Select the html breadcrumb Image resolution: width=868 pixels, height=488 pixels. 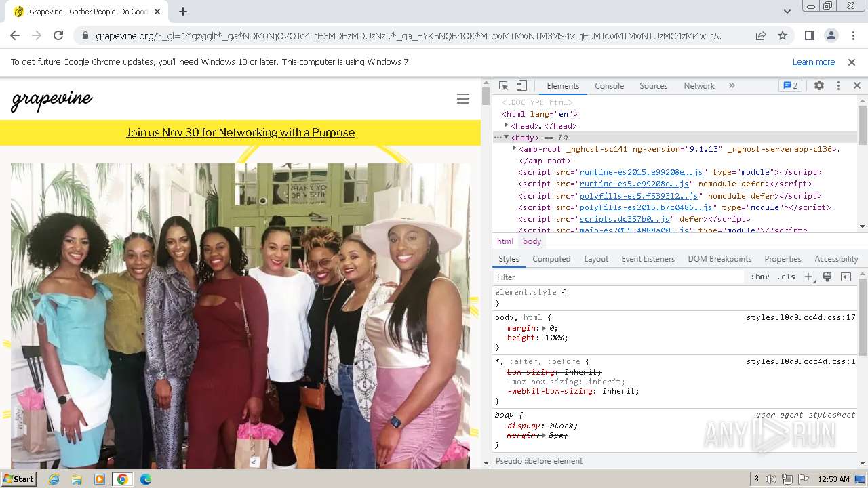click(x=505, y=241)
